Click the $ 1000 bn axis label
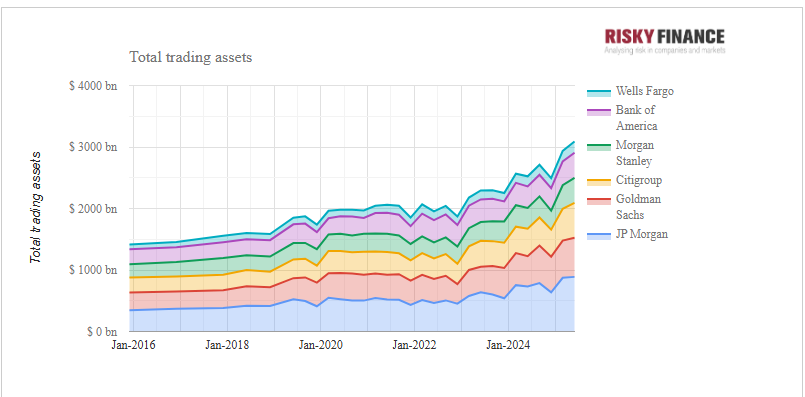Viewport: 805px width, 397px height. [93, 270]
